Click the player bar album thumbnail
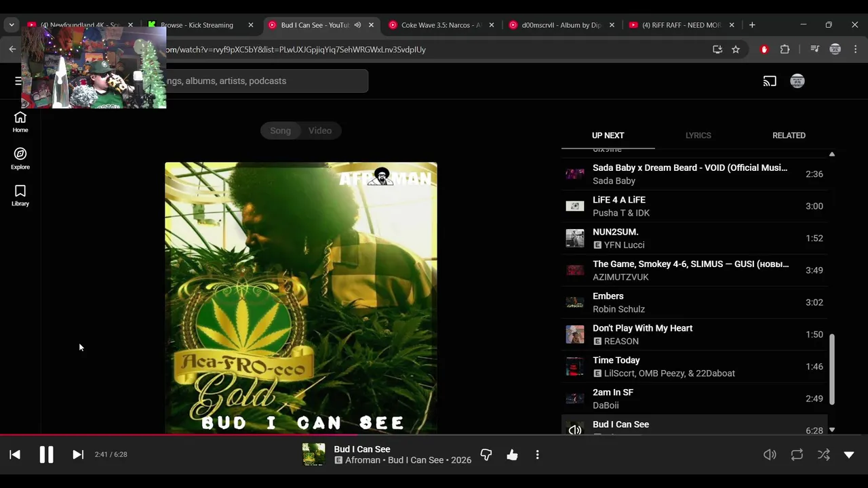The height and width of the screenshot is (488, 868). [313, 455]
